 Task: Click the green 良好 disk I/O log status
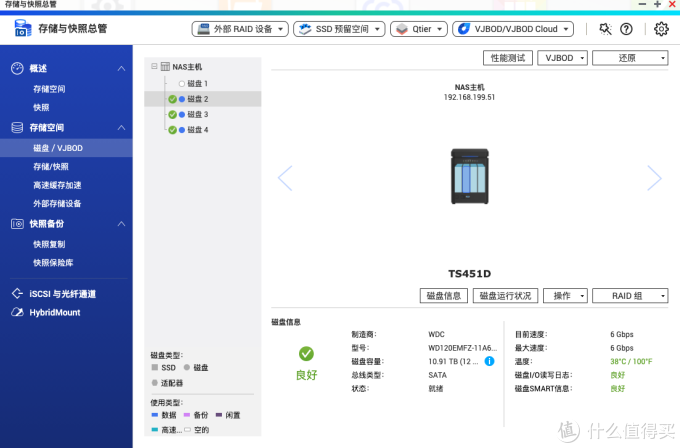(x=618, y=375)
